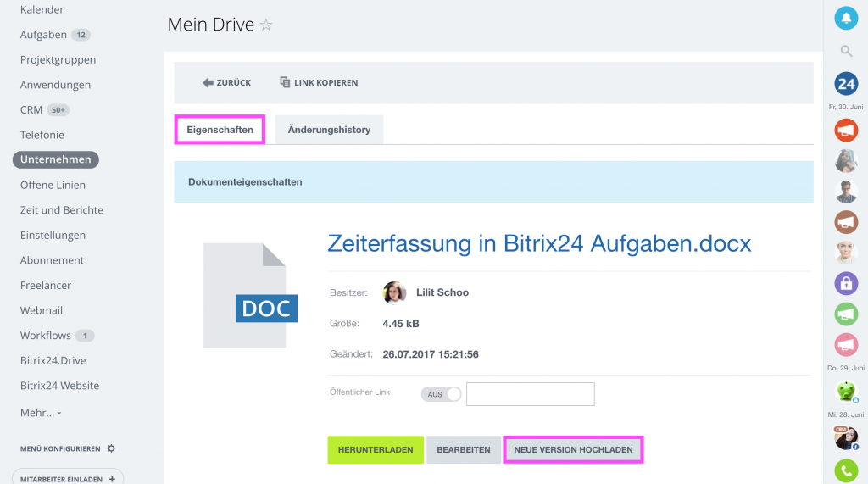Switch to the Änderungshistory tab
Screen dimensions: 868x484
329,130
